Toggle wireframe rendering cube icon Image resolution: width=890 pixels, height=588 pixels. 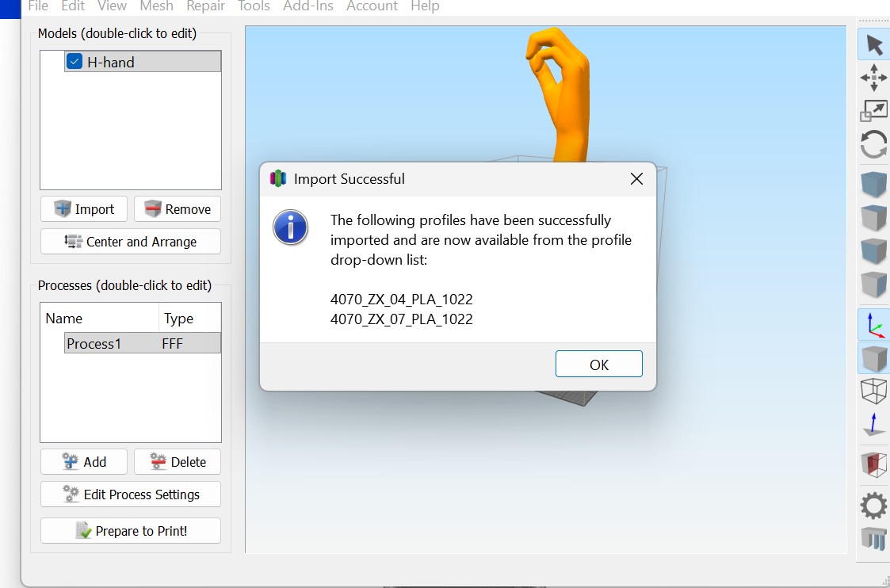[873, 391]
